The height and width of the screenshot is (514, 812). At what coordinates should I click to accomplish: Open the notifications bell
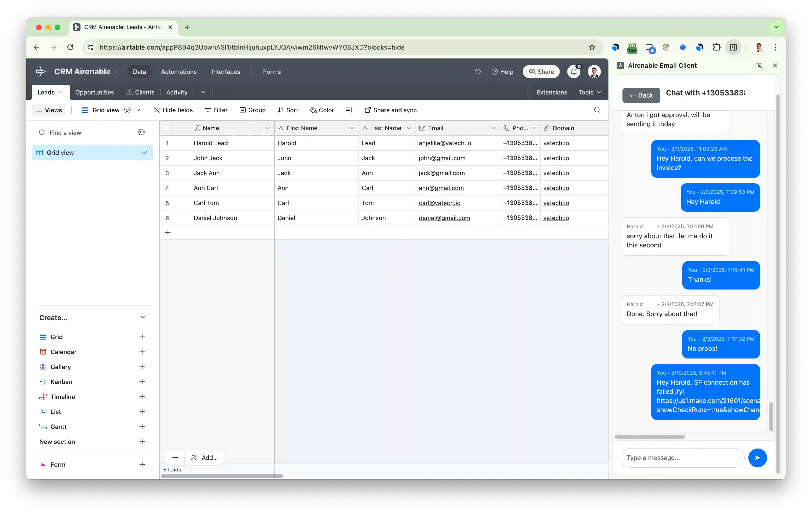[574, 72]
